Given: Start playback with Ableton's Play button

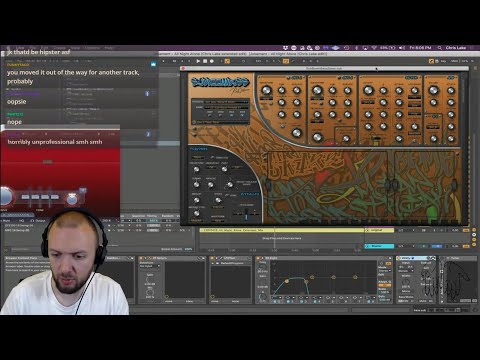Looking at the screenshot, I should pyautogui.click(x=198, y=61).
